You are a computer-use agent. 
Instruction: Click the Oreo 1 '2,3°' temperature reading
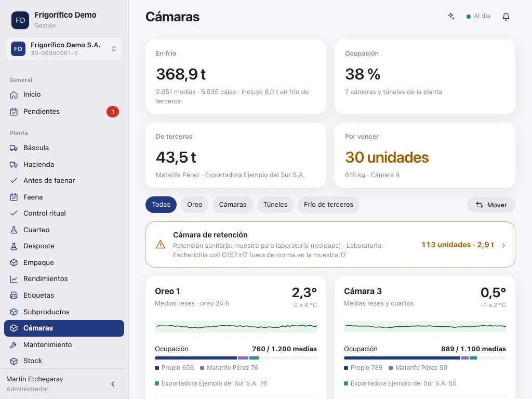[x=304, y=292]
